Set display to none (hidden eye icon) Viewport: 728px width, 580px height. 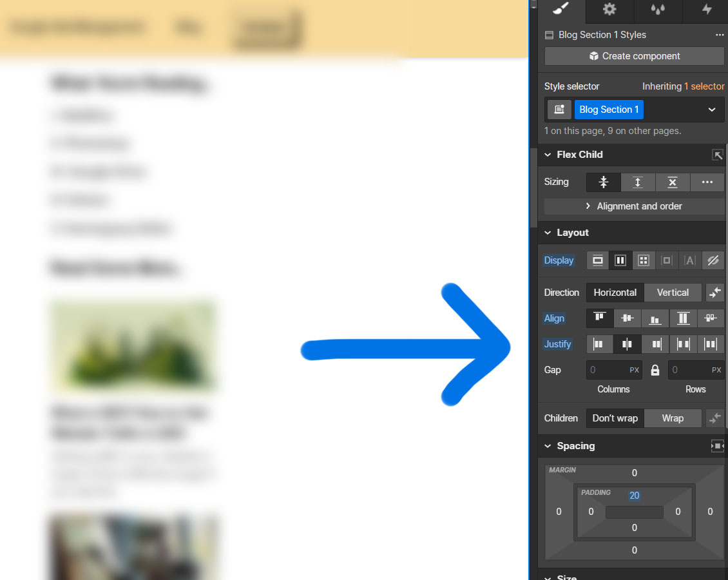713,260
